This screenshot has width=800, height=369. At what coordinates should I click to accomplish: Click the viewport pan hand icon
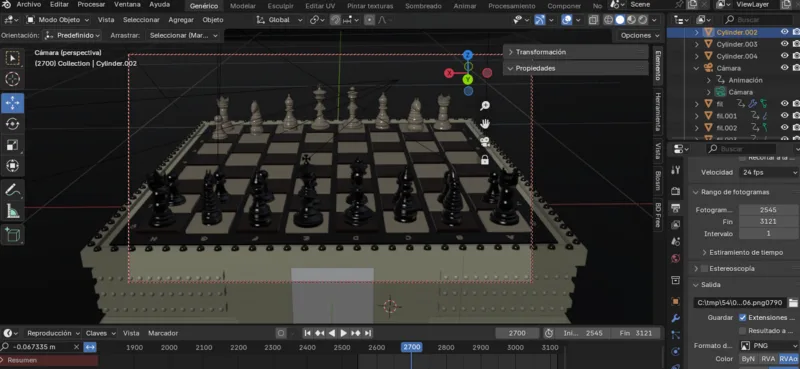485,124
